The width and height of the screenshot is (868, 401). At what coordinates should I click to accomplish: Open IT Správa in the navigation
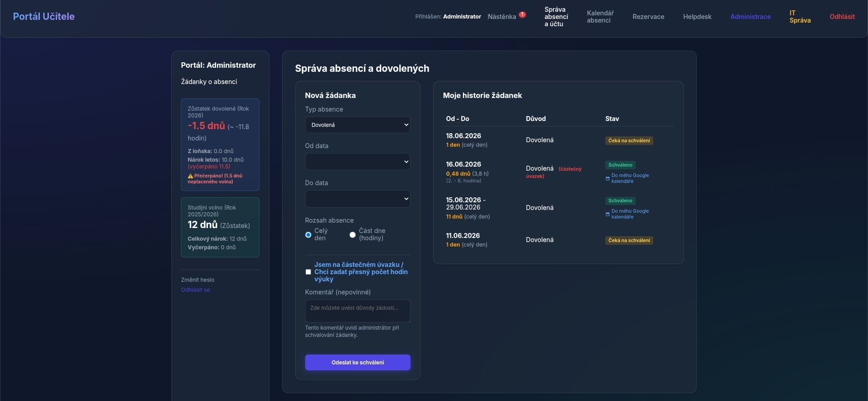[x=800, y=17]
